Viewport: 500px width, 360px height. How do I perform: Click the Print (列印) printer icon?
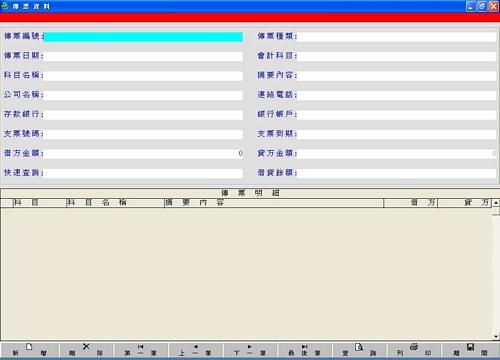pos(414,350)
